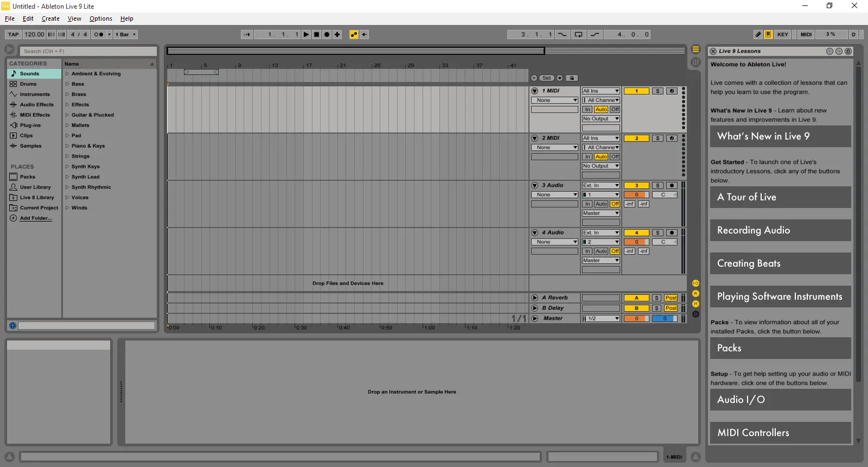Click the 120.00 tempo field
The image size is (868, 467).
(34, 34)
